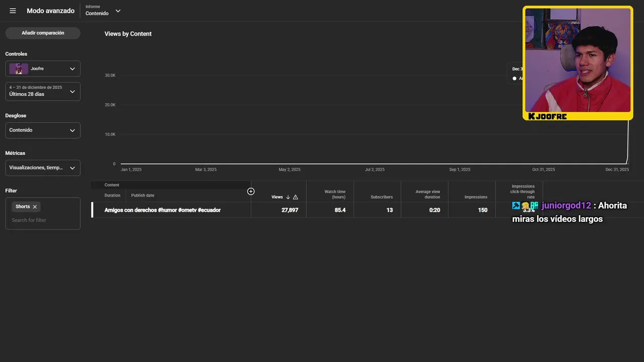Click the Views sort arrow
This screenshot has width=644, height=362.
tap(288, 197)
